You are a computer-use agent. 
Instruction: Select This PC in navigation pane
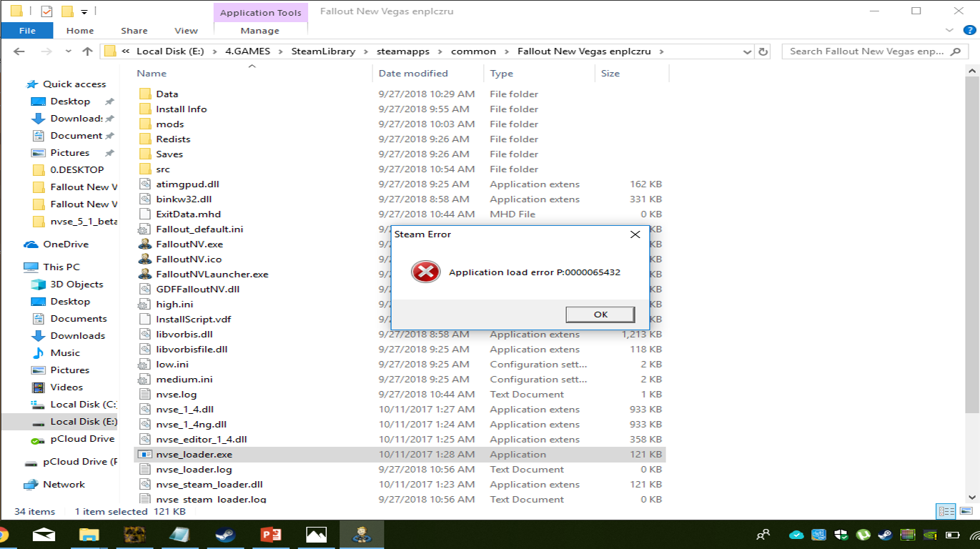click(x=52, y=267)
